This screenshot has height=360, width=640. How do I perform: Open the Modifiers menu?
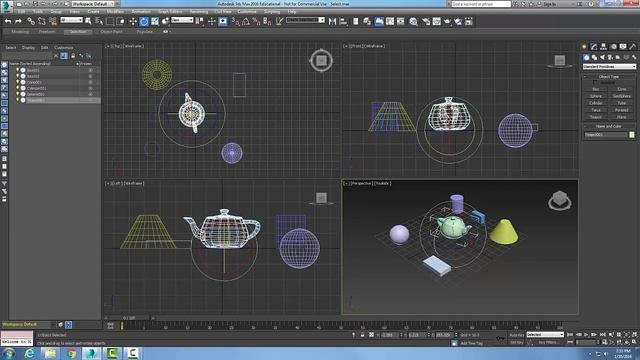point(115,12)
